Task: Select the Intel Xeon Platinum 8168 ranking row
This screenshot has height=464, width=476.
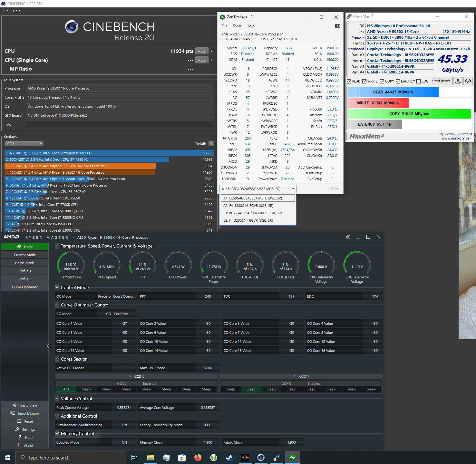Action: pyautogui.click(x=109, y=153)
